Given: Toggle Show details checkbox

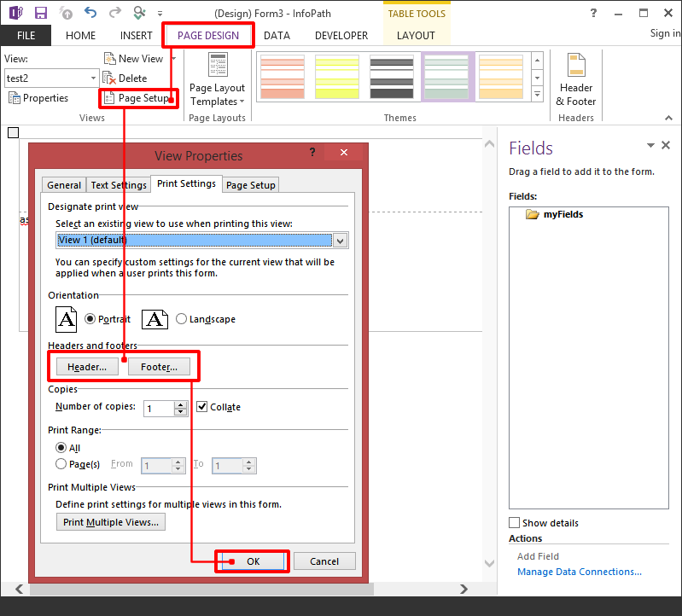Looking at the screenshot, I should click(514, 522).
